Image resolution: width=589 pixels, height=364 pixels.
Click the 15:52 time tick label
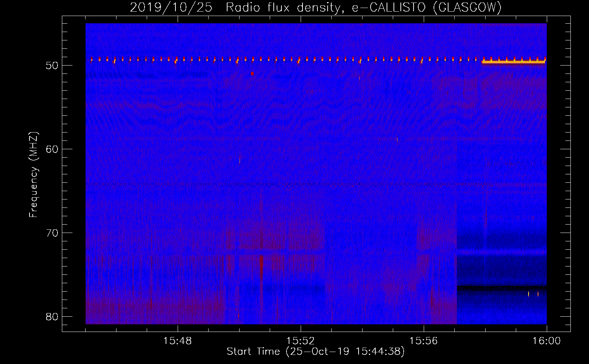301,341
